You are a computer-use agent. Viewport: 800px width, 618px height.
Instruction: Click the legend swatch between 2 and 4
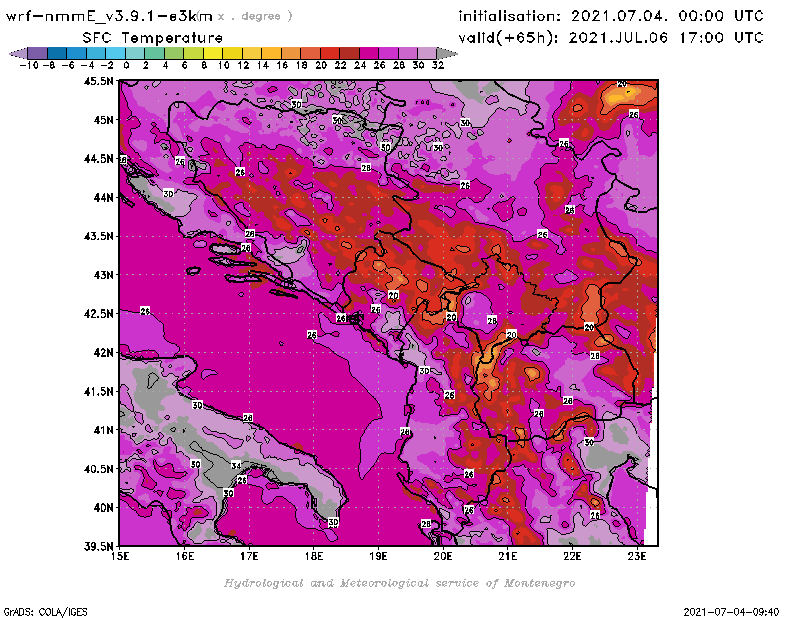[x=155, y=53]
